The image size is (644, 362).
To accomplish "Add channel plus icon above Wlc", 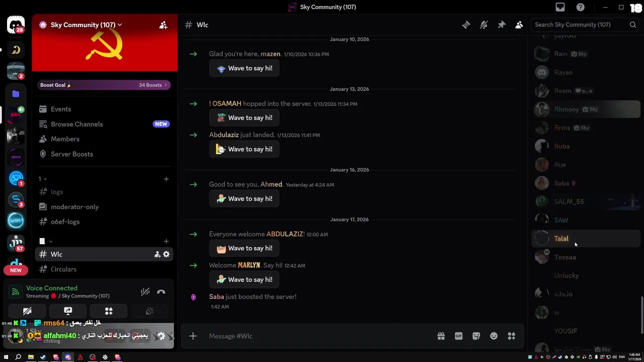I will tap(166, 241).
